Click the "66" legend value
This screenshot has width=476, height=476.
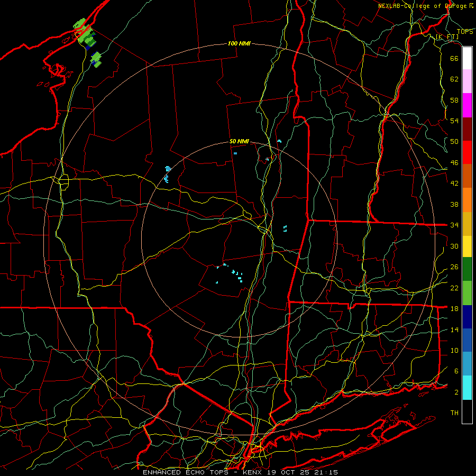point(454,58)
